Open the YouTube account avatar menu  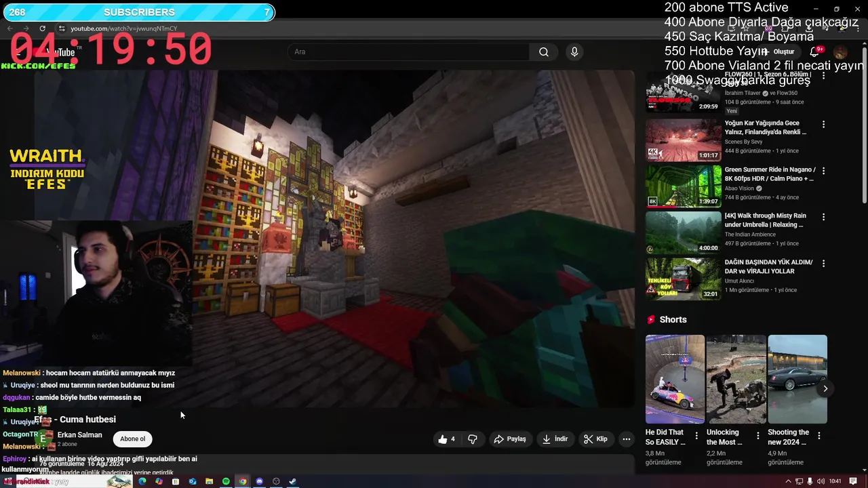pos(840,52)
